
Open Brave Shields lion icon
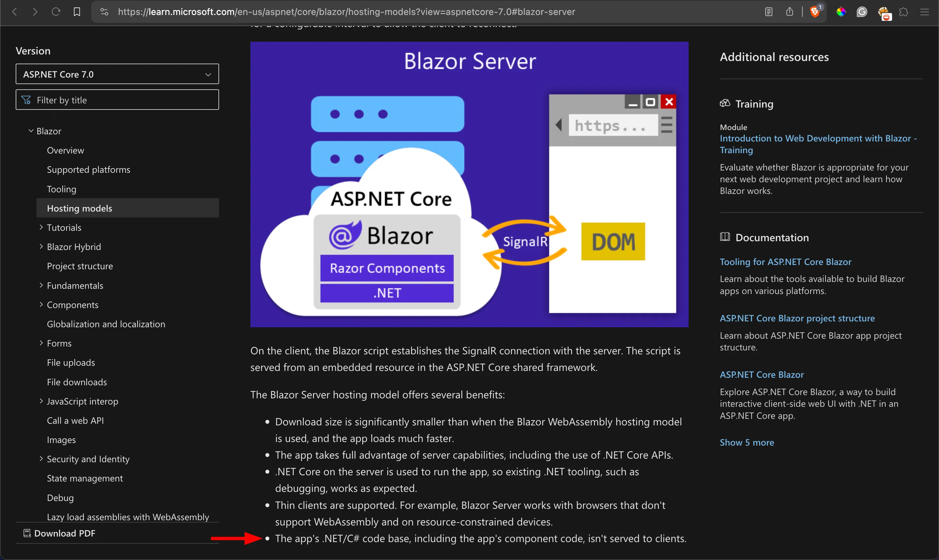click(x=815, y=12)
